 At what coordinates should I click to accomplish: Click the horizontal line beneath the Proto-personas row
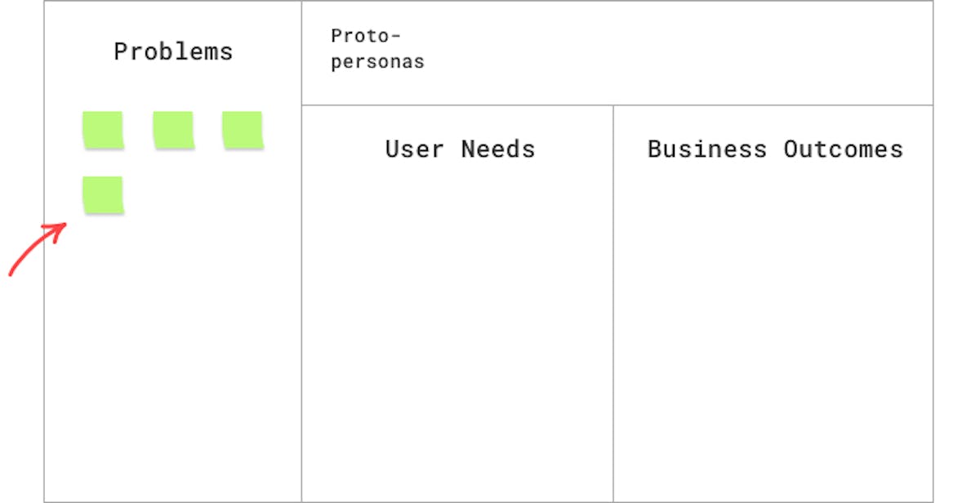coord(617,105)
